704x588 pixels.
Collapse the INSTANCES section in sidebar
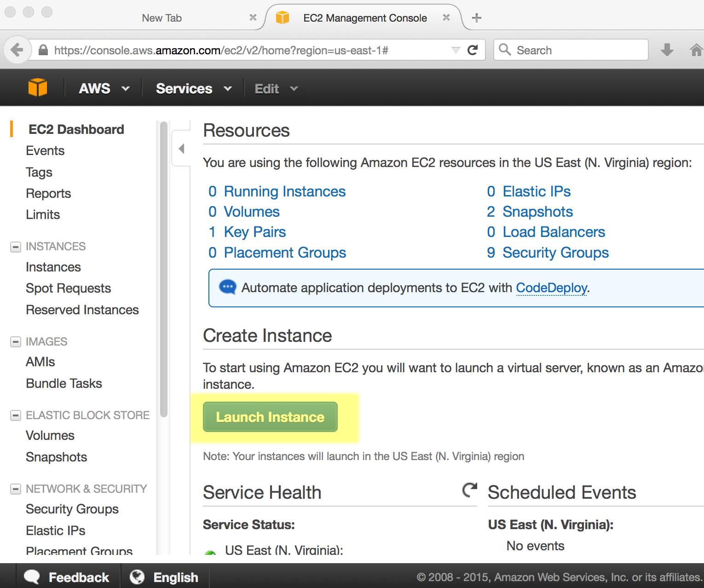16,247
